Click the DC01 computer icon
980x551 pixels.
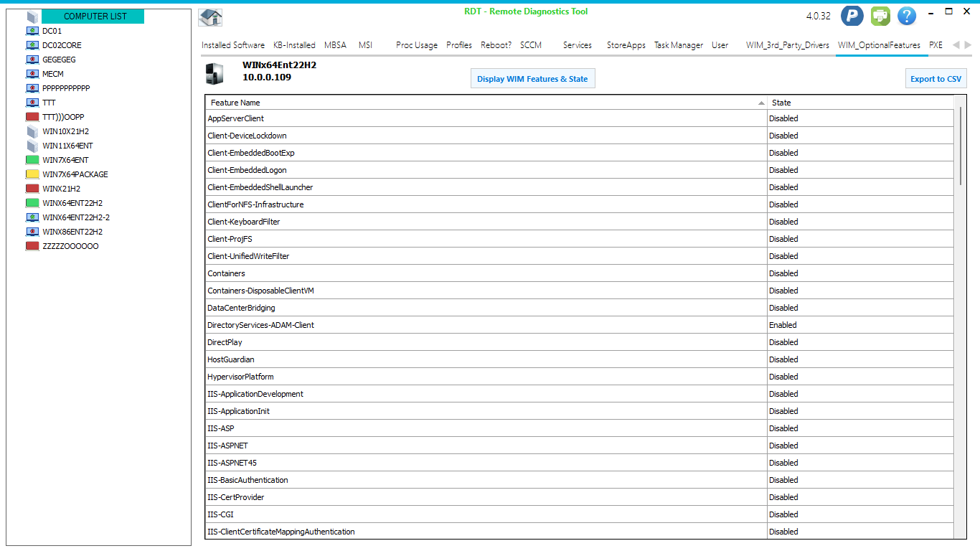pos(32,31)
